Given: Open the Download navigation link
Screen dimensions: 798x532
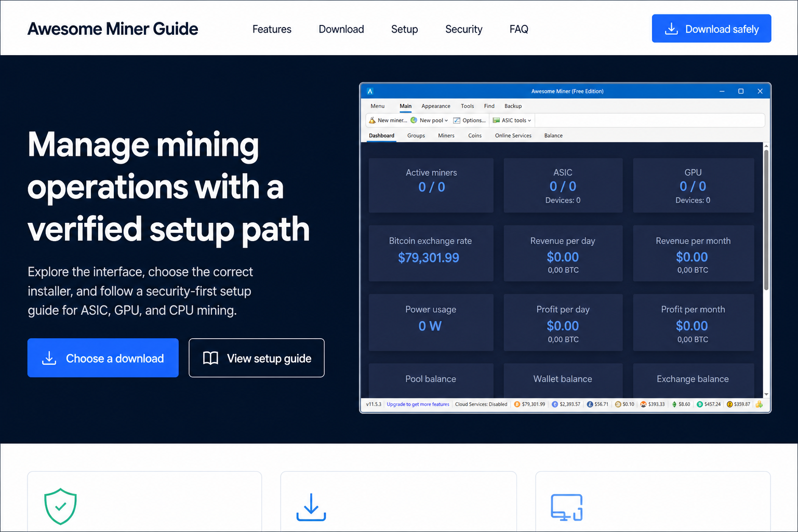Looking at the screenshot, I should click(x=341, y=29).
